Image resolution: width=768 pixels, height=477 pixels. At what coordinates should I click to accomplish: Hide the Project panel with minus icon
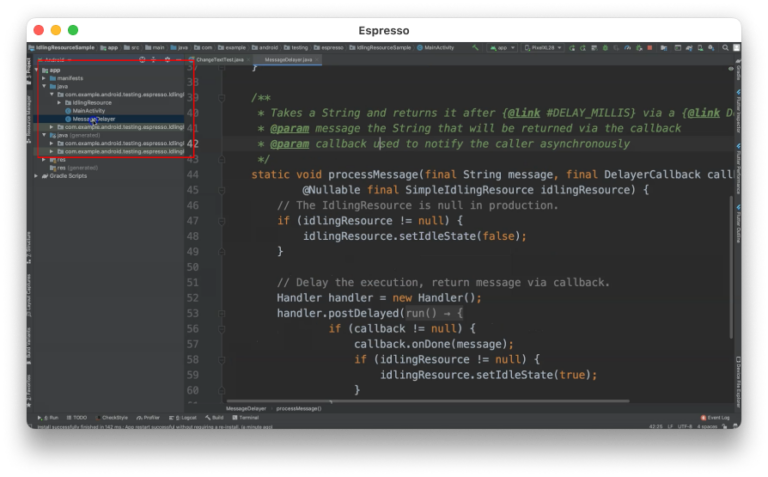tap(179, 60)
